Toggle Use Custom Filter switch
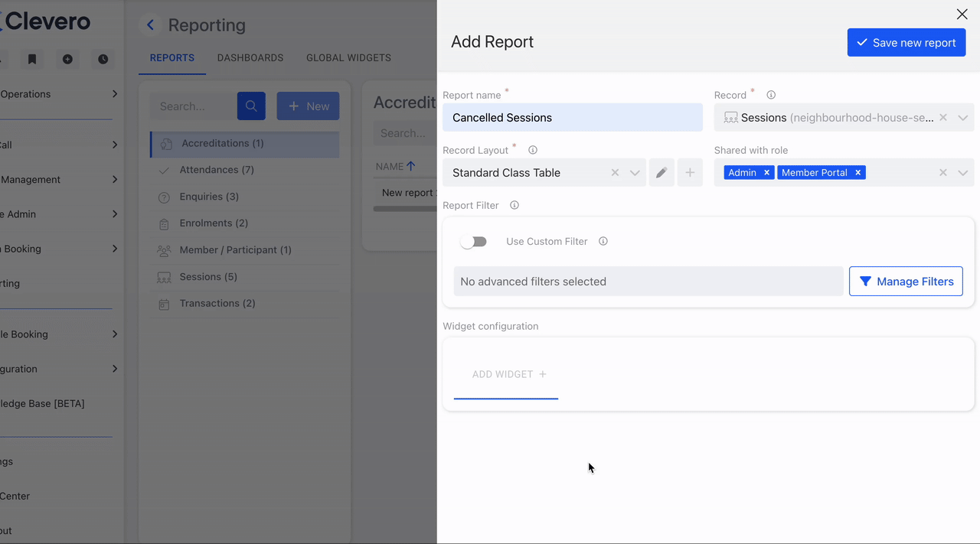980x544 pixels. (x=474, y=242)
